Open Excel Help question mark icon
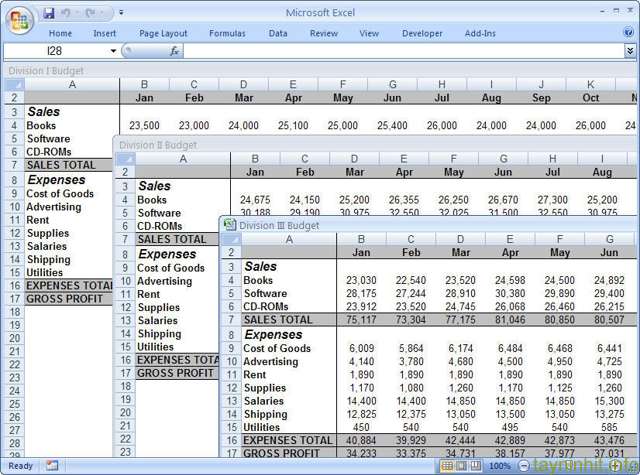 coord(628,33)
